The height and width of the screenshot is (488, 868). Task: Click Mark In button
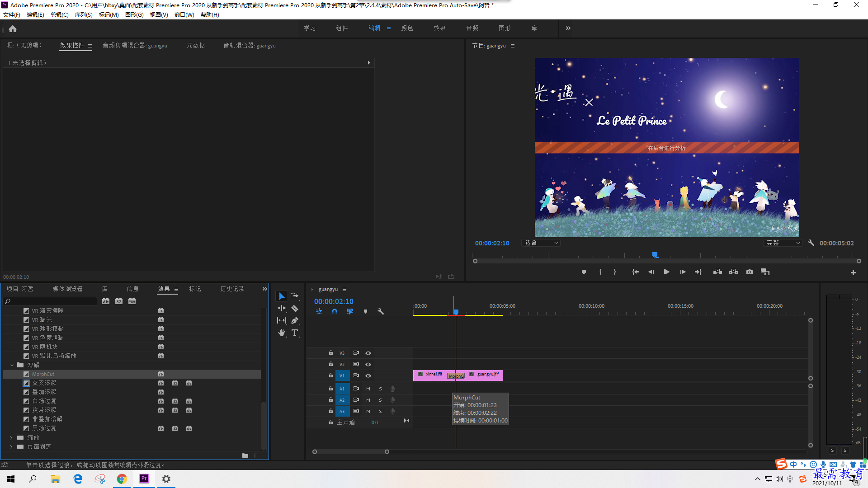pos(600,272)
